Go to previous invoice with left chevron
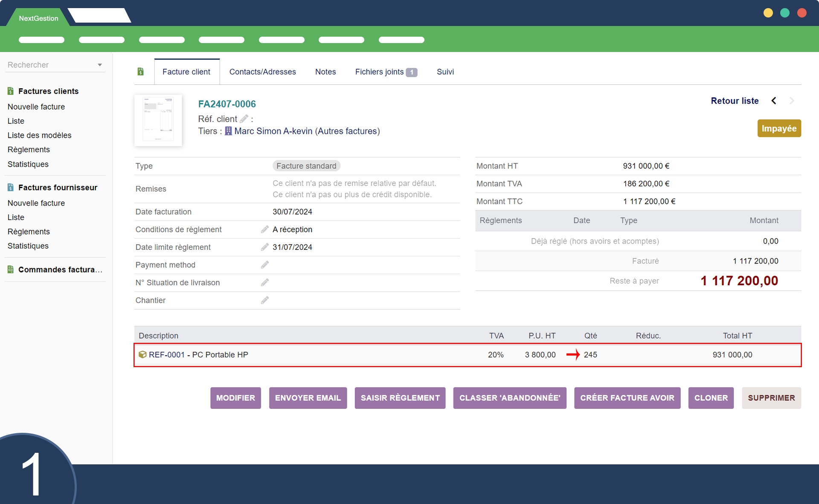Screen dimensions: 819x504 pyautogui.click(x=774, y=101)
